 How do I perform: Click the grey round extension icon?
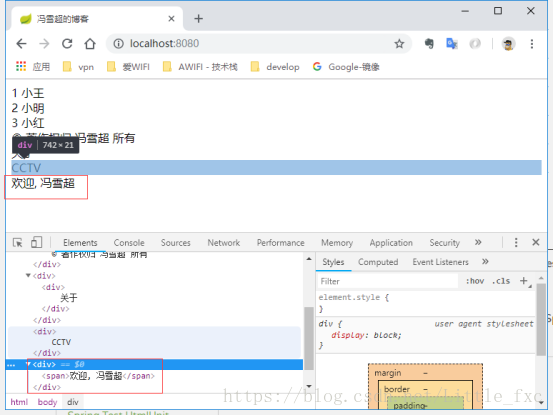tap(475, 43)
